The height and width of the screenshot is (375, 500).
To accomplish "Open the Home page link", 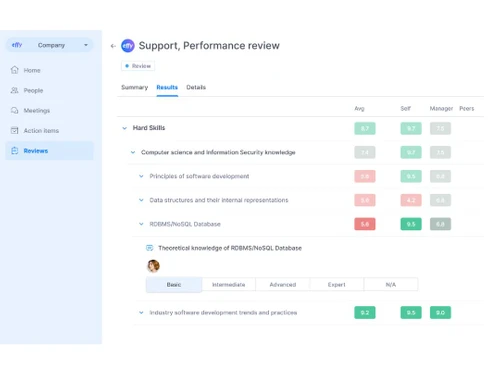I will (x=32, y=70).
